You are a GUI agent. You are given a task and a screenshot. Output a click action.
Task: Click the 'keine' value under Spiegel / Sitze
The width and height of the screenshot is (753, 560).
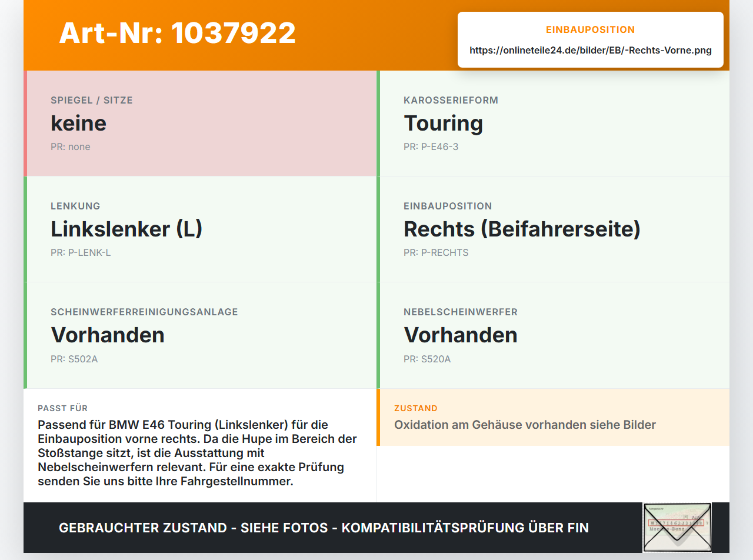pyautogui.click(x=78, y=124)
